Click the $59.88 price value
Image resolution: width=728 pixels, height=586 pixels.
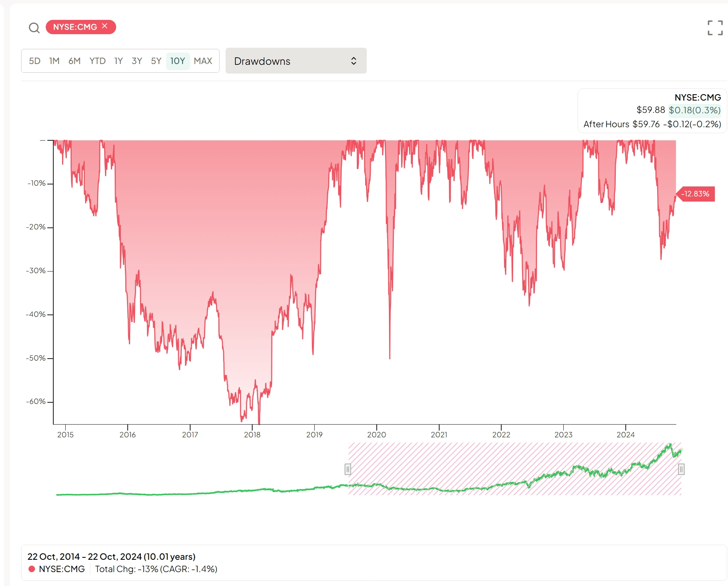point(651,110)
